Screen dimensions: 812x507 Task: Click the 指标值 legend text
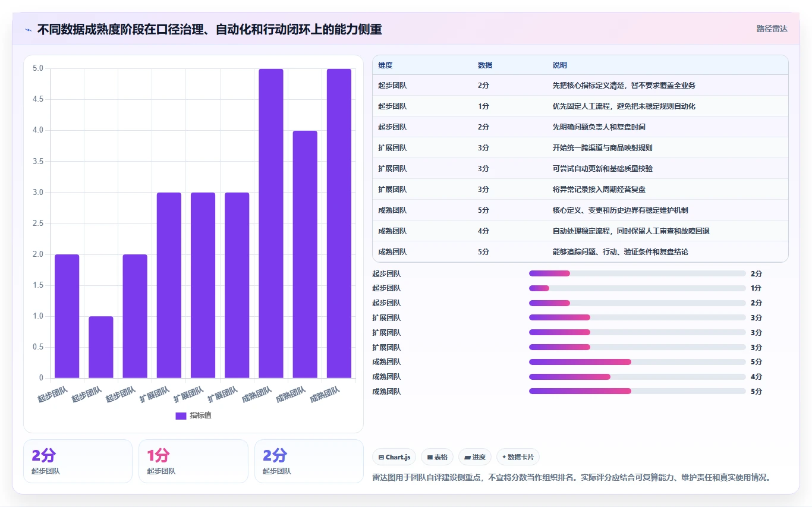tap(200, 415)
